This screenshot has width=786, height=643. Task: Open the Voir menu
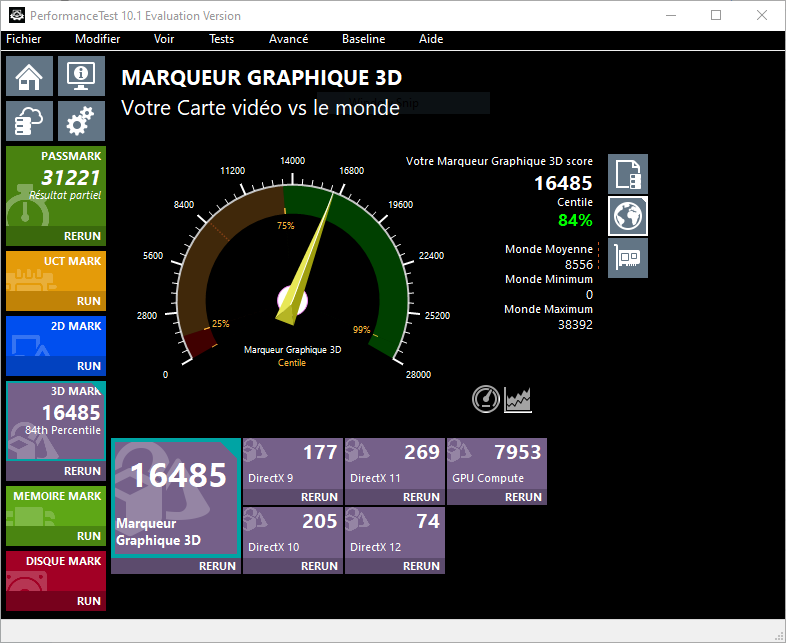pos(164,39)
